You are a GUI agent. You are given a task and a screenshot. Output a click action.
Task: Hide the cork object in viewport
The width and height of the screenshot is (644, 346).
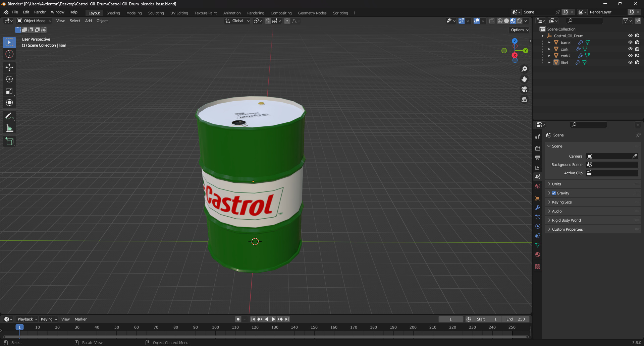[630, 49]
